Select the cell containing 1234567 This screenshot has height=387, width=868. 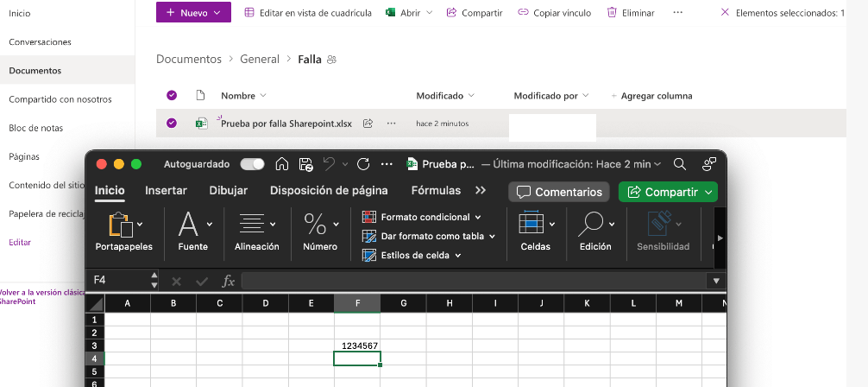[357, 346]
